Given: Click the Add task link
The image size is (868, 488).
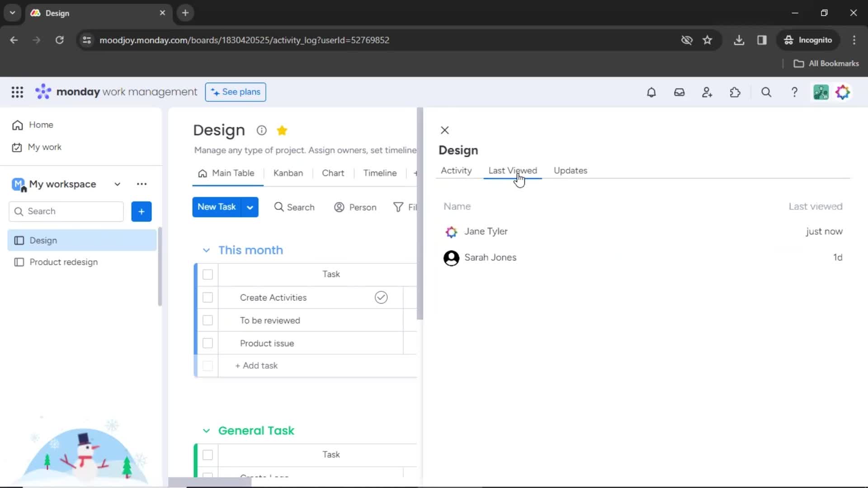Looking at the screenshot, I should click(258, 365).
